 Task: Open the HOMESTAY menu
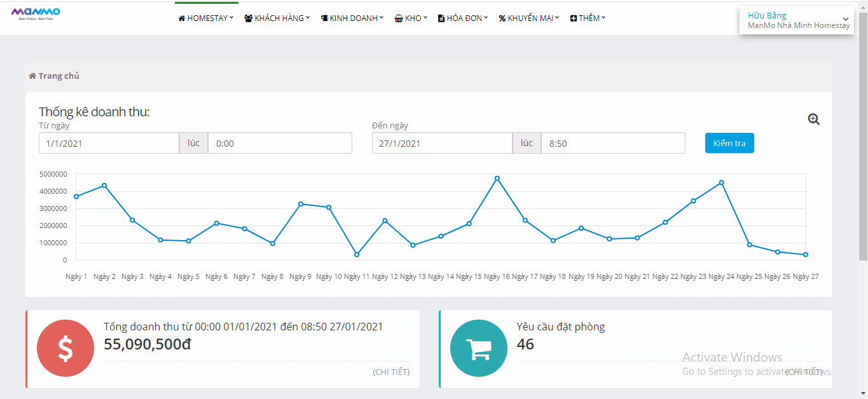[x=206, y=18]
